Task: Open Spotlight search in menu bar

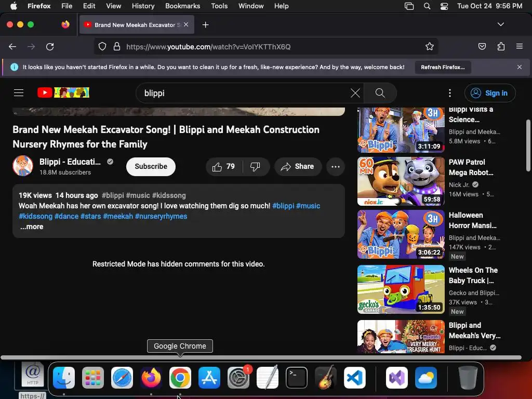Action: point(427,6)
